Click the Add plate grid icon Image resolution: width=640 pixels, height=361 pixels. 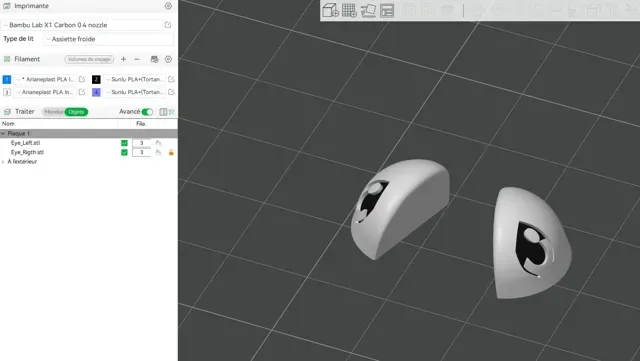pos(349,10)
